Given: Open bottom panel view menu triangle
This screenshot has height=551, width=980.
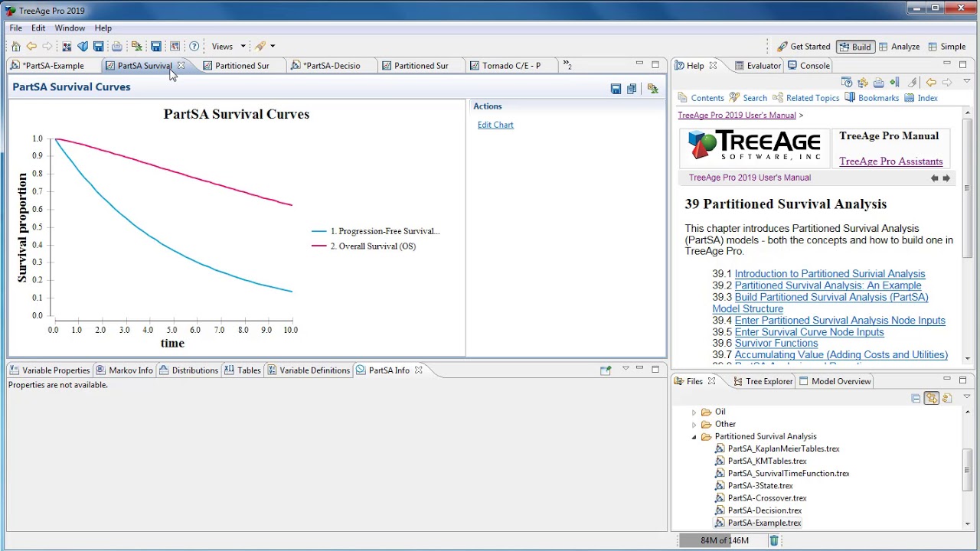Looking at the screenshot, I should point(626,369).
